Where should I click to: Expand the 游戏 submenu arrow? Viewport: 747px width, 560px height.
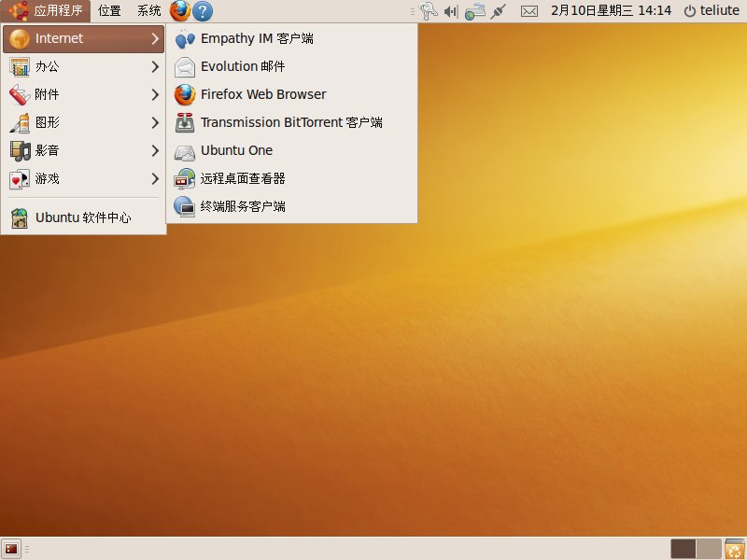[155, 179]
